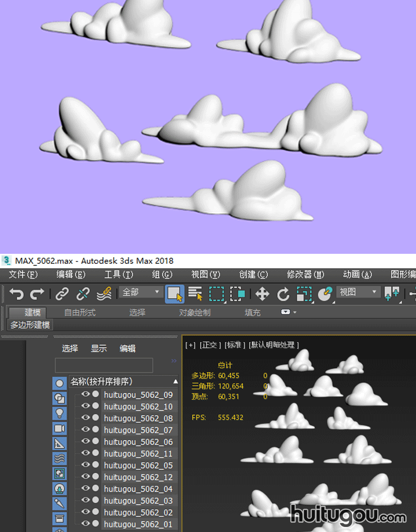Click the 多边形建模 panel button
This screenshot has height=532, width=416.
coord(30,325)
